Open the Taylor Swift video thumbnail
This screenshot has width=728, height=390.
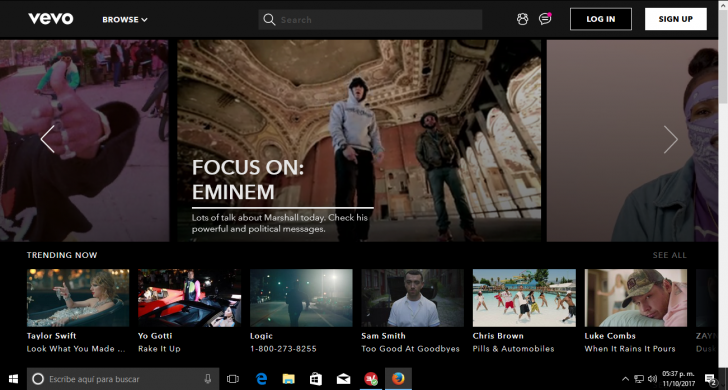coord(78,298)
